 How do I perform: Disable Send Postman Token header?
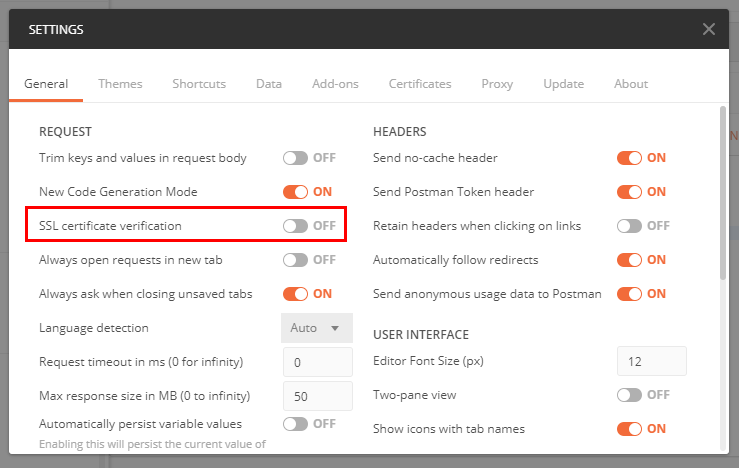(629, 192)
